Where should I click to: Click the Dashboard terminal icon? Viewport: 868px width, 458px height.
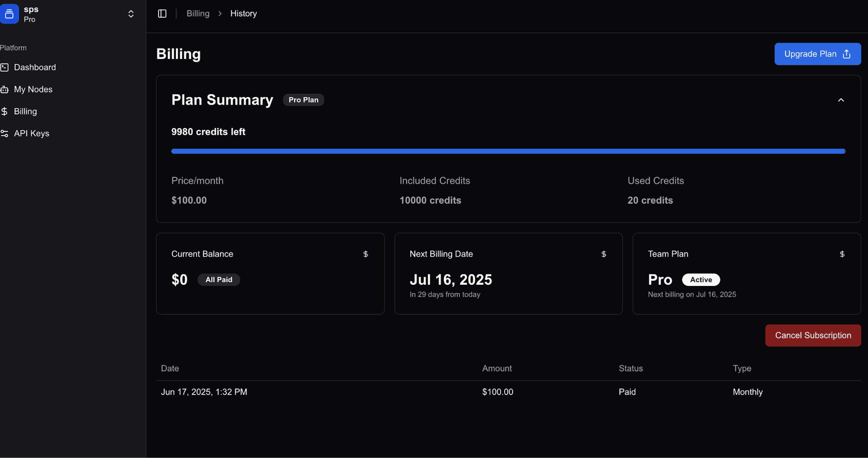click(5, 67)
